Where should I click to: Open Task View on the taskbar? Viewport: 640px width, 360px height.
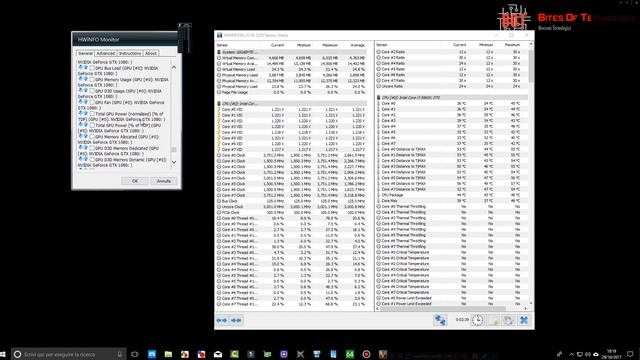(135, 354)
